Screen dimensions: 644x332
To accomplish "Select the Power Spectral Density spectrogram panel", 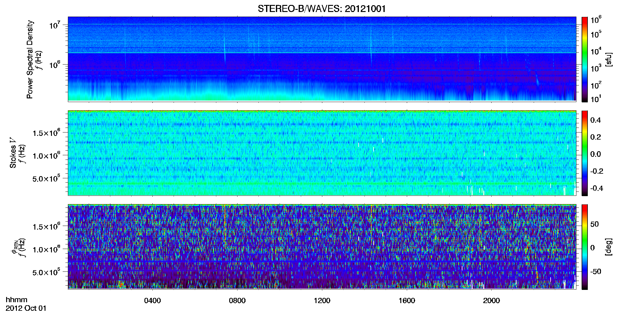I will [322, 59].
